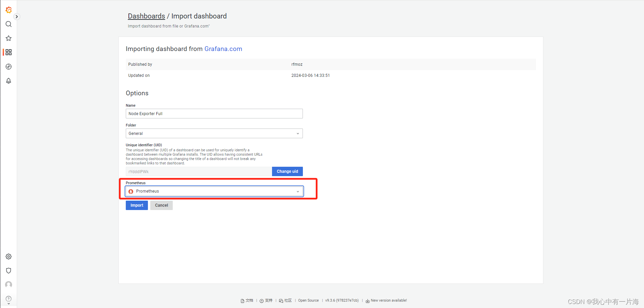This screenshot has height=308, width=644.
Task: Open Server admin shield icon
Action: pos(9,271)
